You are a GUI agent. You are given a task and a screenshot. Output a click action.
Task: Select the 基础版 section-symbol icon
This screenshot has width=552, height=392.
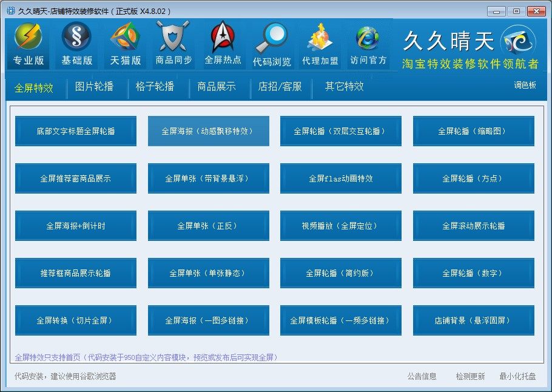pyautogui.click(x=76, y=38)
